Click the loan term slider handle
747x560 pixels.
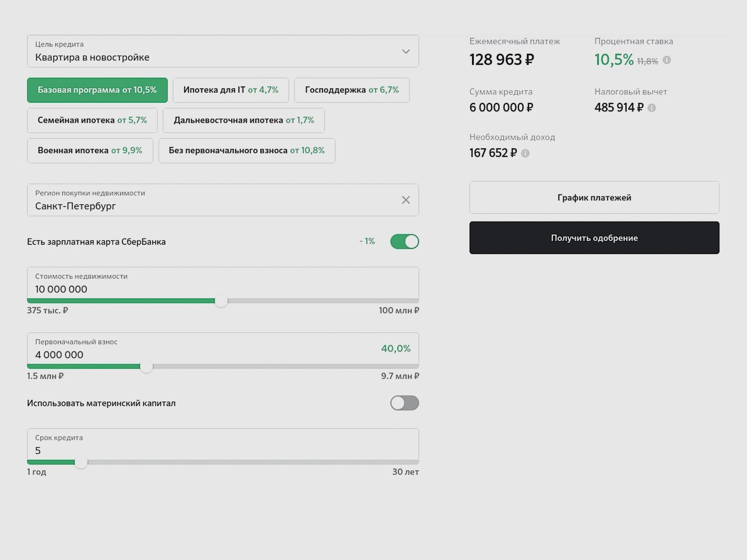coord(81,462)
